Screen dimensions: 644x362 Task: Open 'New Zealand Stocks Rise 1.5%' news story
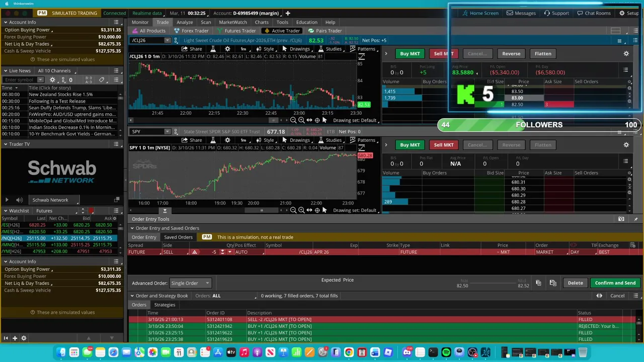tap(61, 95)
